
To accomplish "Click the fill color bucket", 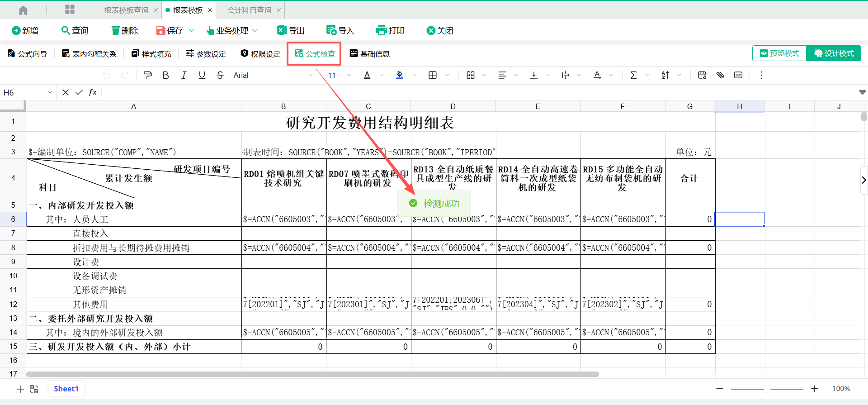I will 400,75.
